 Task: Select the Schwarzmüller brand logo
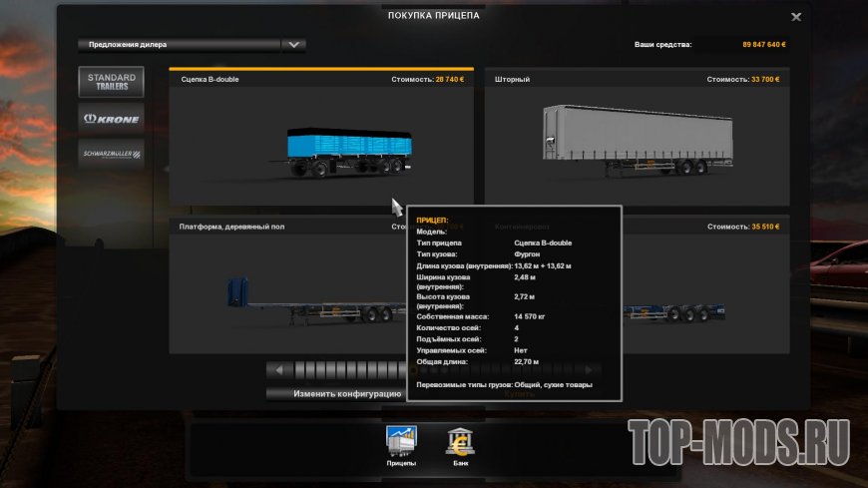111,154
